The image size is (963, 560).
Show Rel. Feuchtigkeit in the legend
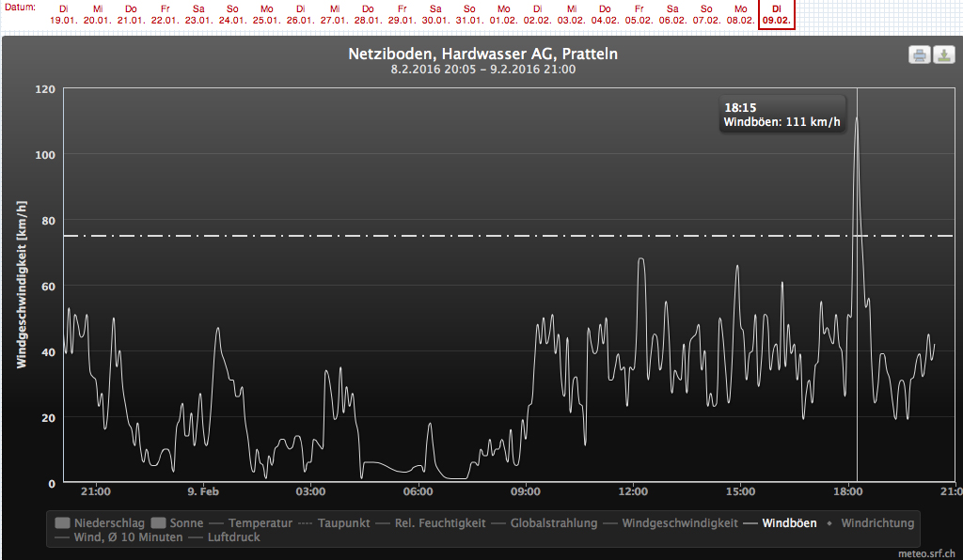pyautogui.click(x=429, y=522)
